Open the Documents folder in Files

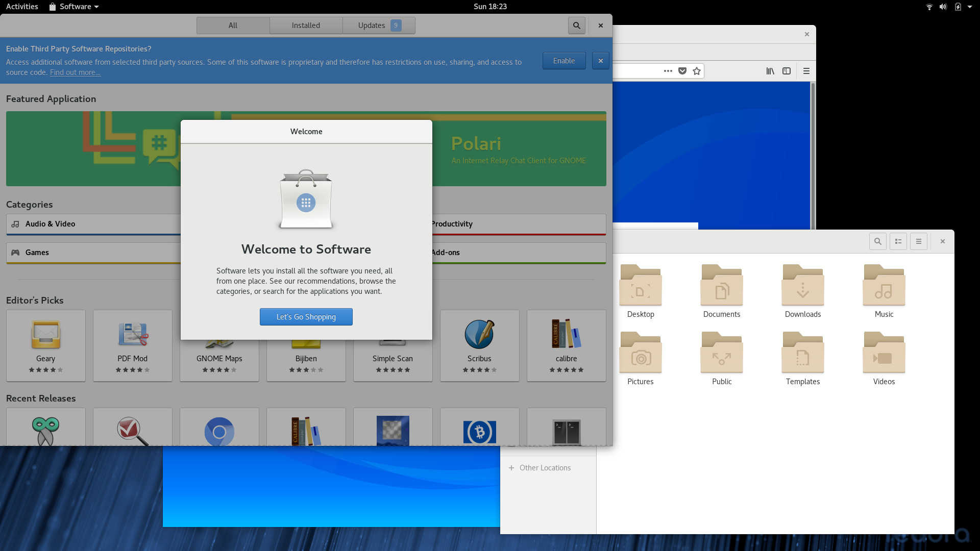722,291
